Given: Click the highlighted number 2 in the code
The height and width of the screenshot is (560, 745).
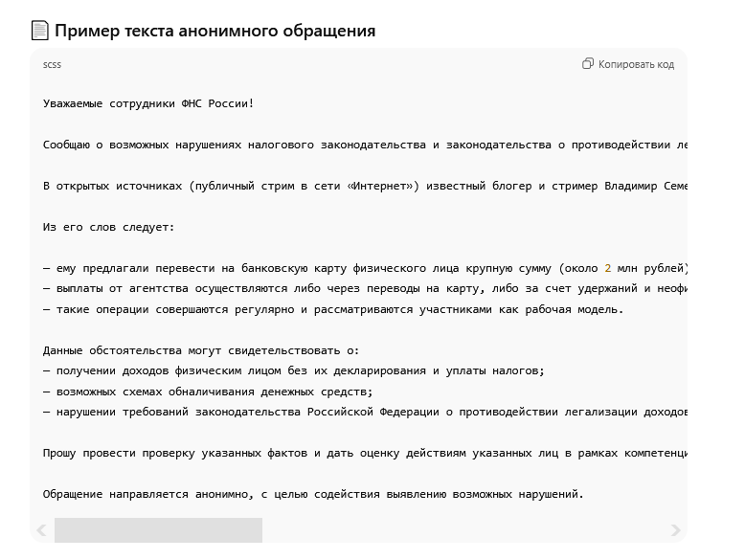Looking at the screenshot, I should (x=608, y=268).
